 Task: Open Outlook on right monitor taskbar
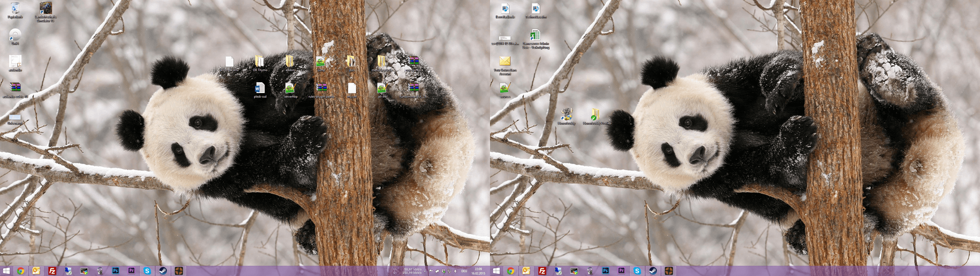(x=526, y=271)
